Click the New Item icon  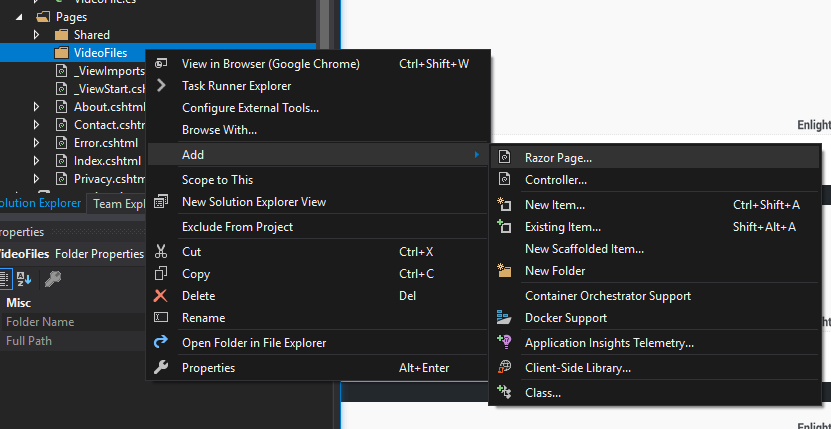coord(504,204)
